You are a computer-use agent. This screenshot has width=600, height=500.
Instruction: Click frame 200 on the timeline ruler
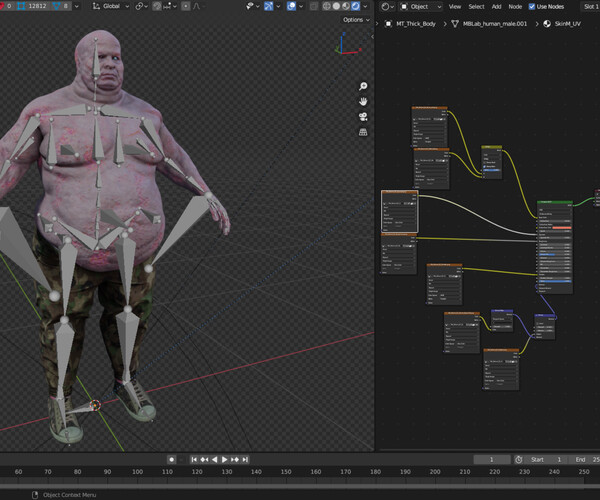[x=435, y=472]
